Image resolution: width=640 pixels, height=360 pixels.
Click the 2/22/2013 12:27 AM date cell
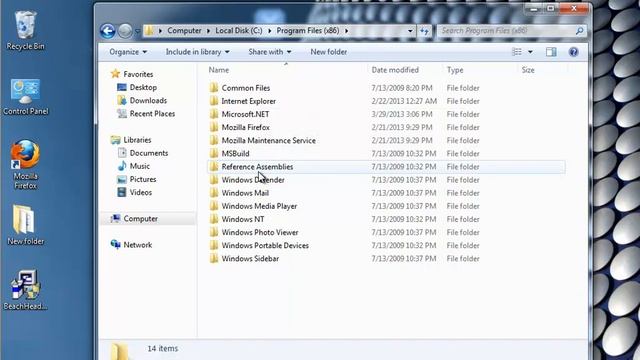pyautogui.click(x=404, y=101)
